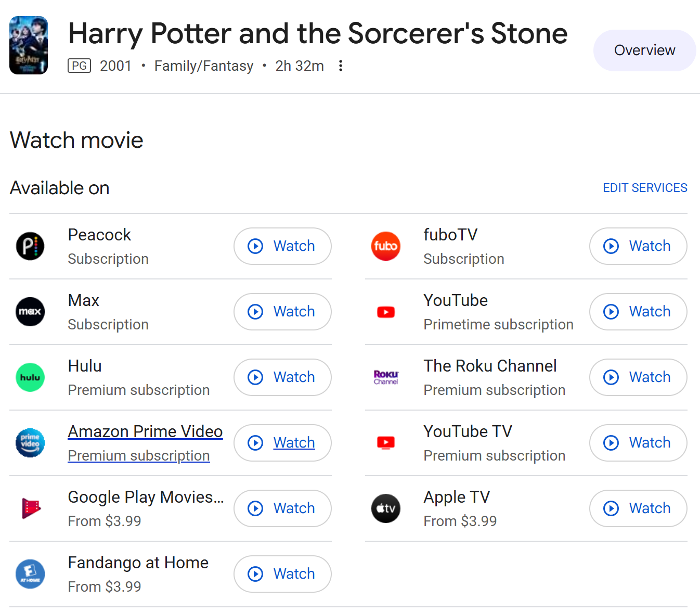Watch the movie on Max
The width and height of the screenshot is (700, 612).
tap(282, 312)
